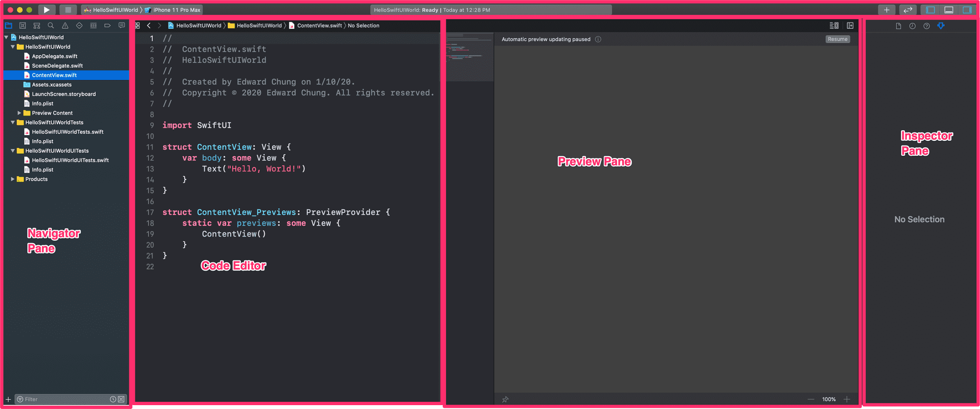The width and height of the screenshot is (980, 409).
Task: Open the Library with the plus button
Action: [887, 10]
